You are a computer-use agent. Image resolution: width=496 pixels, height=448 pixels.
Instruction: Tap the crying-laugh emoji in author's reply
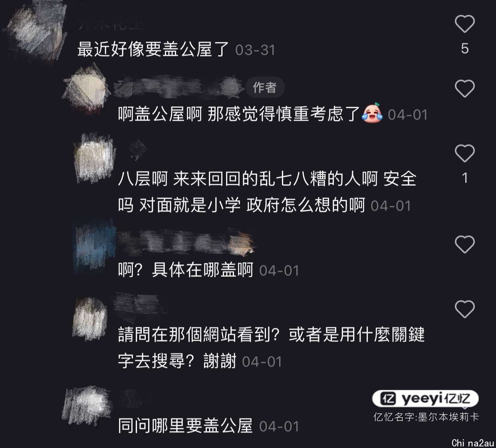click(372, 113)
